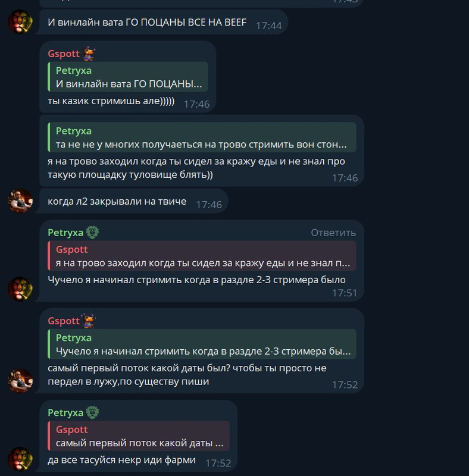Click lion avatar beside the 17:44 message
469x476 pixels.
point(20,22)
